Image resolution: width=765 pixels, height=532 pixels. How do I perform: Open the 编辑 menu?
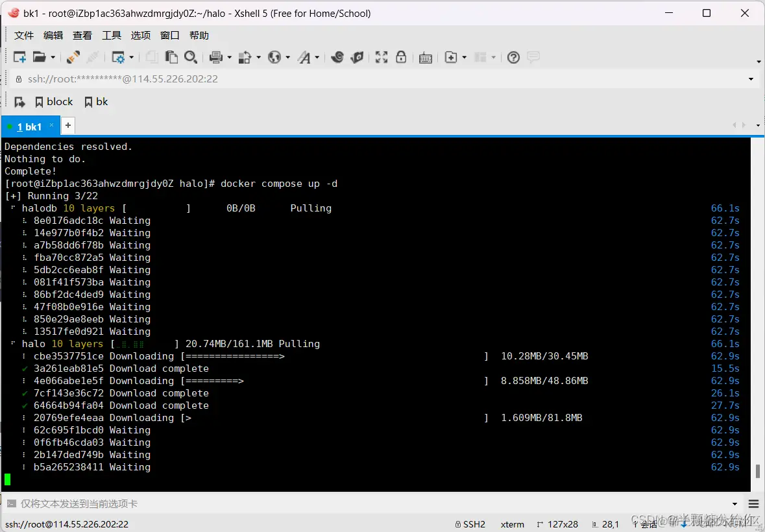click(53, 35)
